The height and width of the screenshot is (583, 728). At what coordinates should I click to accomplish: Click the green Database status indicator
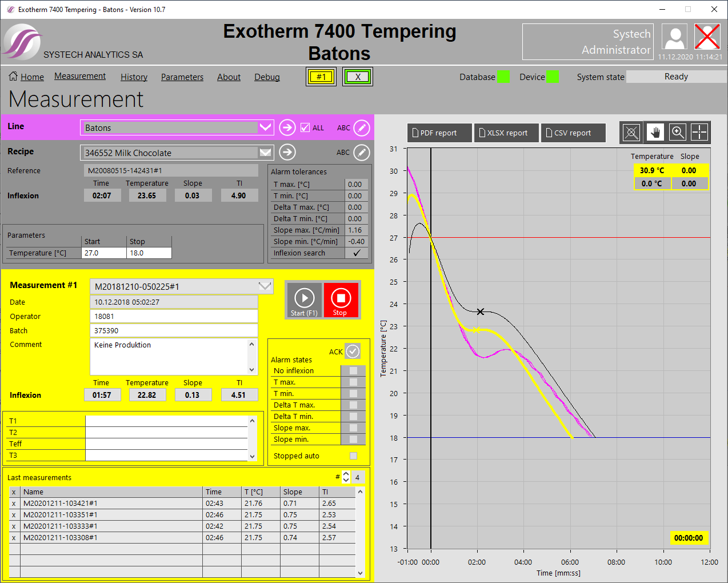503,77
